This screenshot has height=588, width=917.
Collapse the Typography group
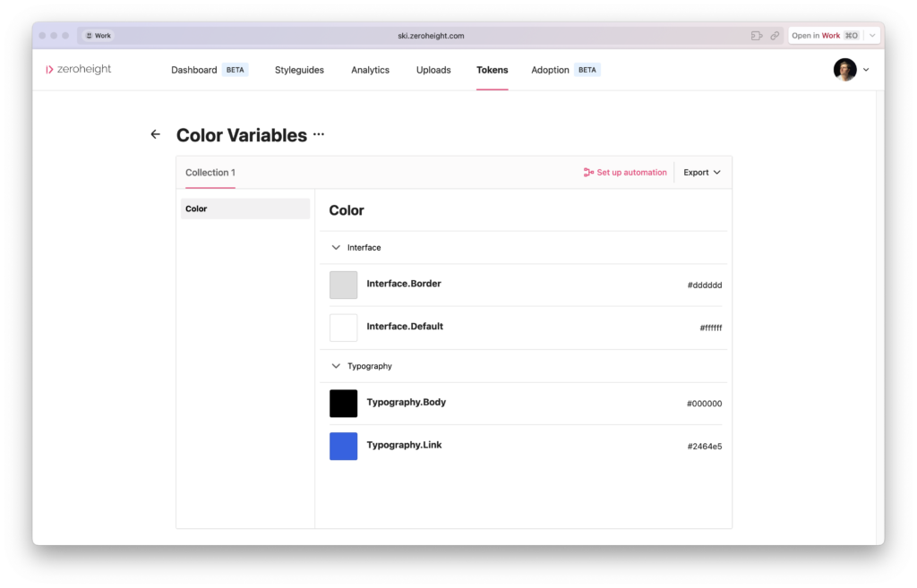336,366
